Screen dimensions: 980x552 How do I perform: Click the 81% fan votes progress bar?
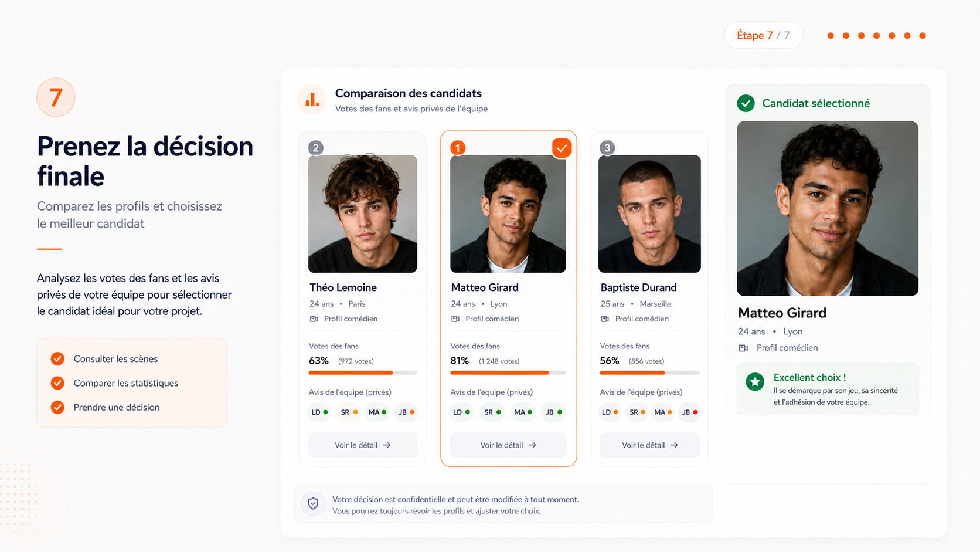(x=508, y=372)
